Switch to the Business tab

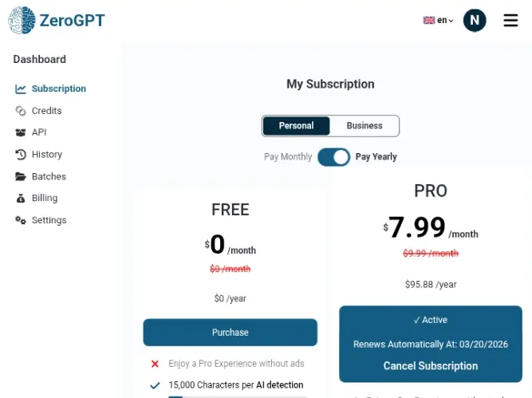365,126
